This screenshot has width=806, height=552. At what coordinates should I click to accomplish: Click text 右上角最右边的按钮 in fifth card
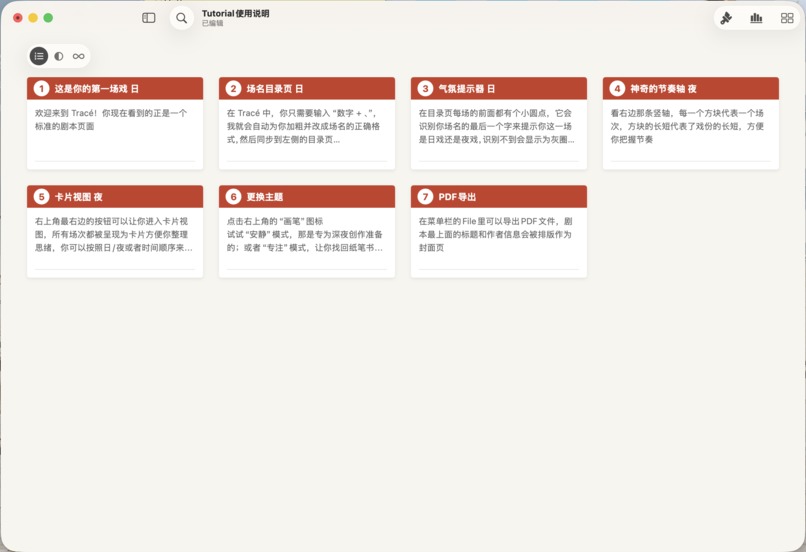click(x=73, y=221)
